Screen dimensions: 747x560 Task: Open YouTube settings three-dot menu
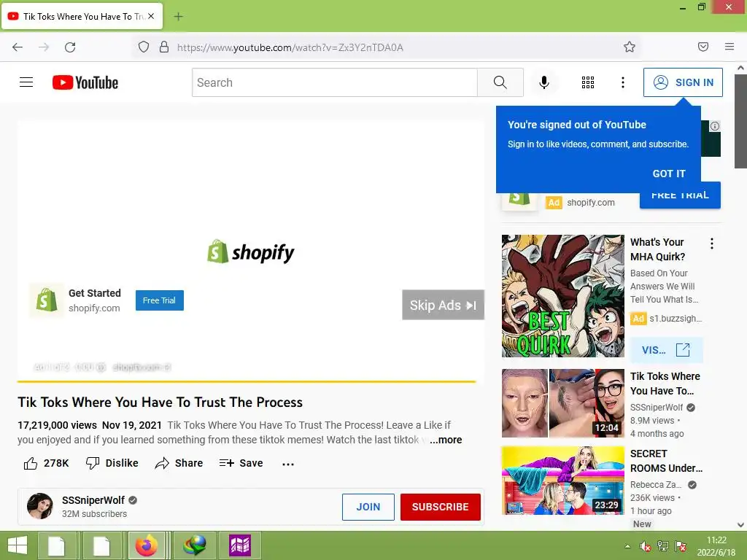[x=623, y=82]
